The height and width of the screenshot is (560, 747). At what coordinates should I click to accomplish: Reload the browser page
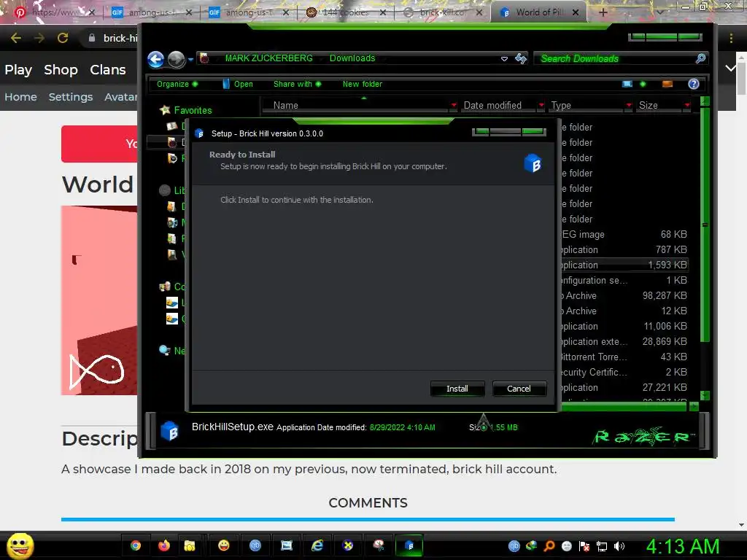[x=63, y=38]
